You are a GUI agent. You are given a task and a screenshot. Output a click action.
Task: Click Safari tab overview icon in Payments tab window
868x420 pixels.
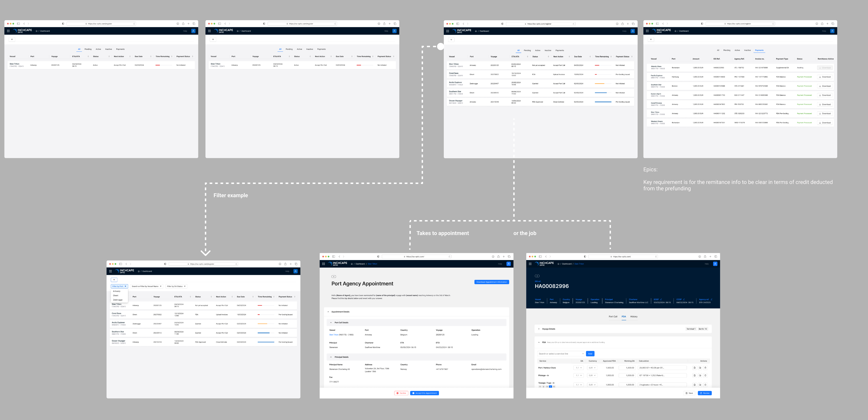pos(833,24)
